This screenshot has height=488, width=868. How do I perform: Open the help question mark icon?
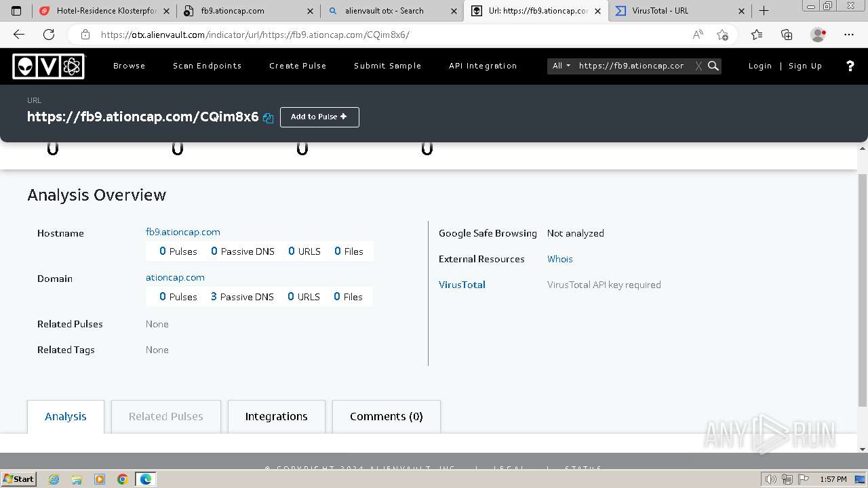click(x=850, y=66)
